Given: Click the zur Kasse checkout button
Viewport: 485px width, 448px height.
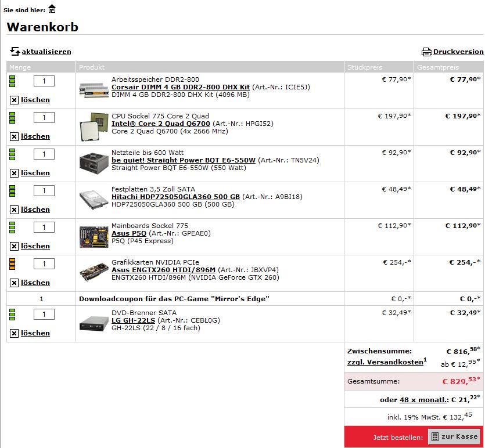Looking at the screenshot, I should (x=455, y=436).
